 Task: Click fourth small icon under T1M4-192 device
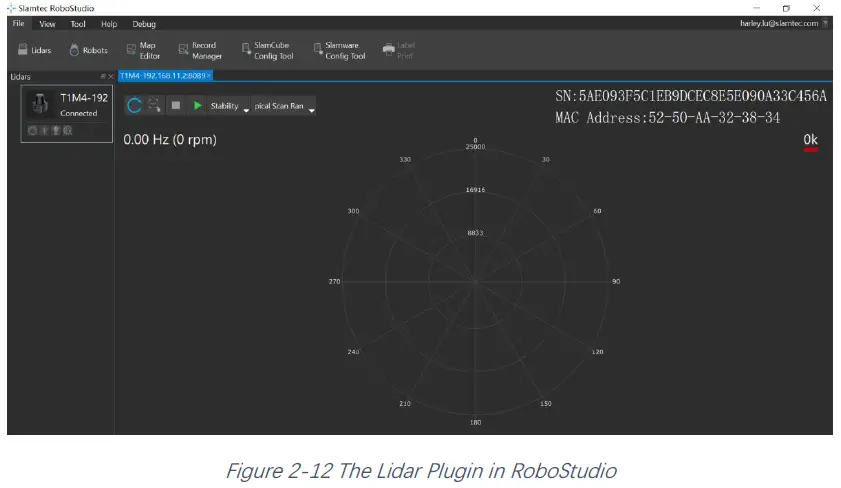tap(68, 130)
